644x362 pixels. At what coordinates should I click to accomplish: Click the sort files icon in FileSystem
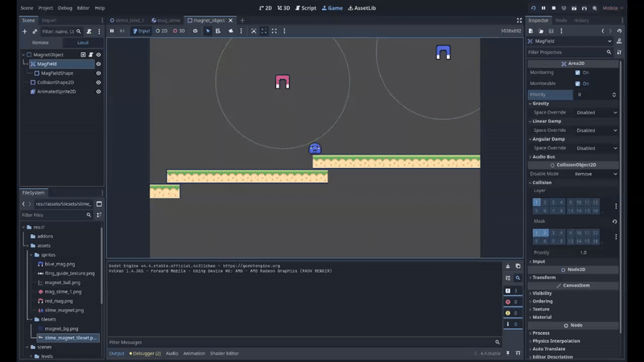click(99, 215)
